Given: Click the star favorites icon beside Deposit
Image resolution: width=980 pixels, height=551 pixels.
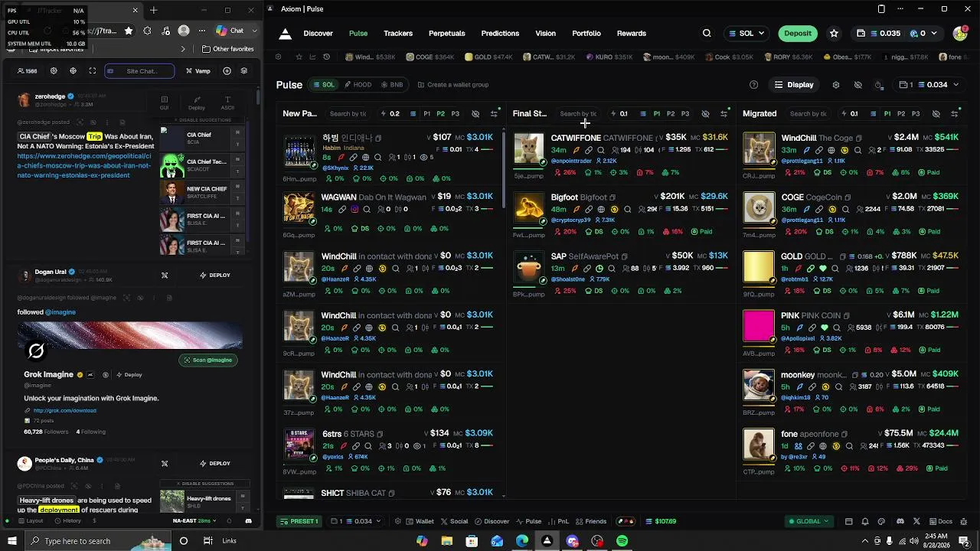Looking at the screenshot, I should [x=834, y=34].
